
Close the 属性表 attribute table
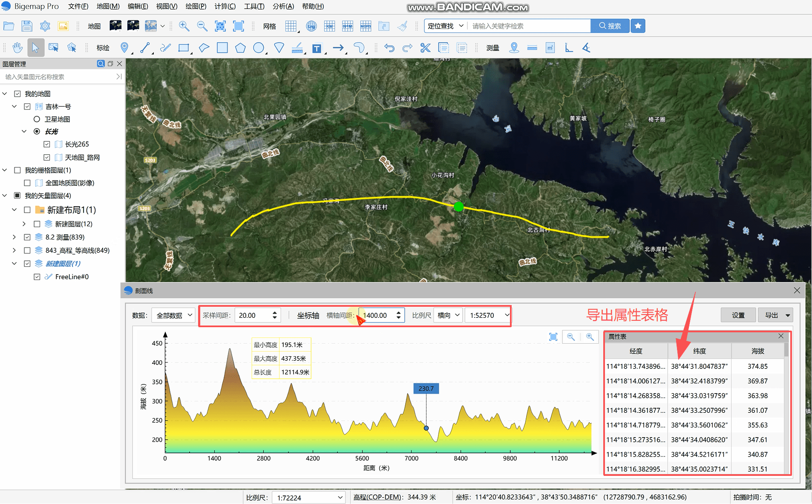781,336
